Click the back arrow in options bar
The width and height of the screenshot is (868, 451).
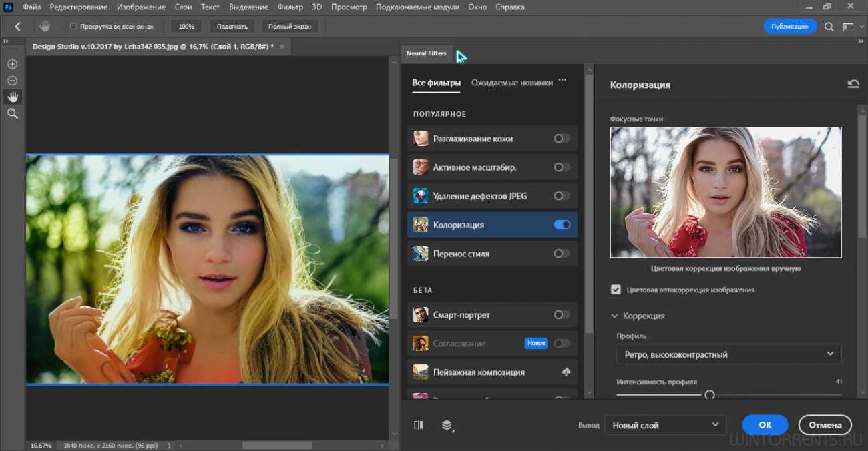point(17,27)
